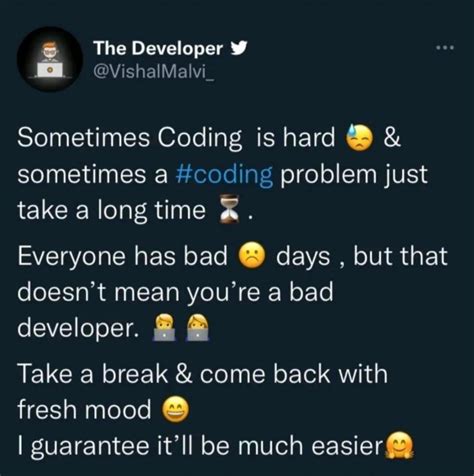Follow the #coding hashtag link
Image resolution: width=474 pixels, height=476 pixels.
224,175
